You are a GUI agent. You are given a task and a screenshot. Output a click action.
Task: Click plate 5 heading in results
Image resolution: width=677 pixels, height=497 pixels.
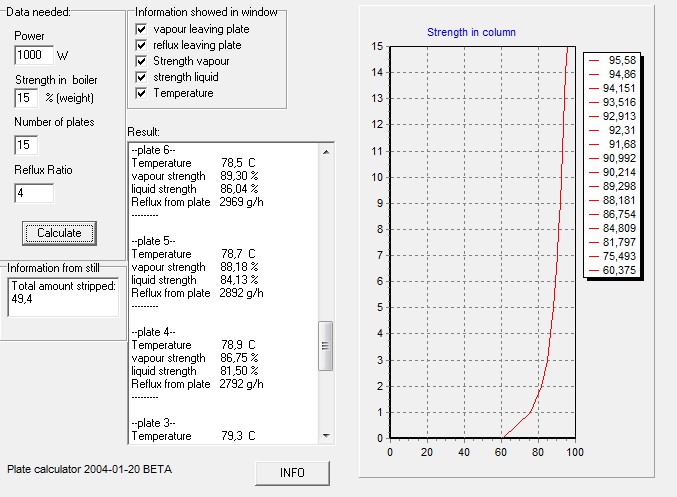tap(154, 241)
